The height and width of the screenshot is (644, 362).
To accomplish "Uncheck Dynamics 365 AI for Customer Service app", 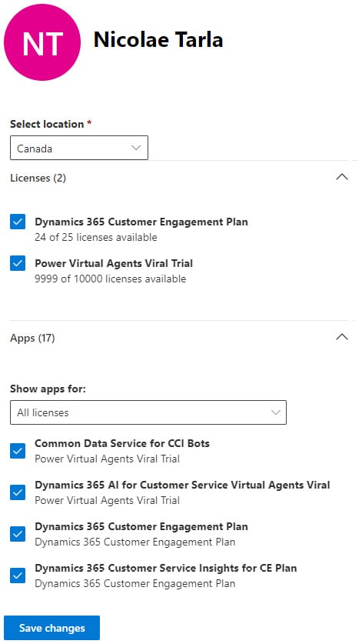I will click(x=18, y=492).
